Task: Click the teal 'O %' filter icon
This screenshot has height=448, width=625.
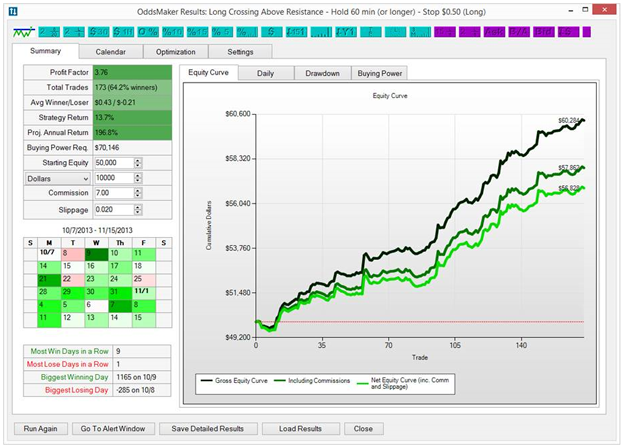Action: tap(148, 32)
